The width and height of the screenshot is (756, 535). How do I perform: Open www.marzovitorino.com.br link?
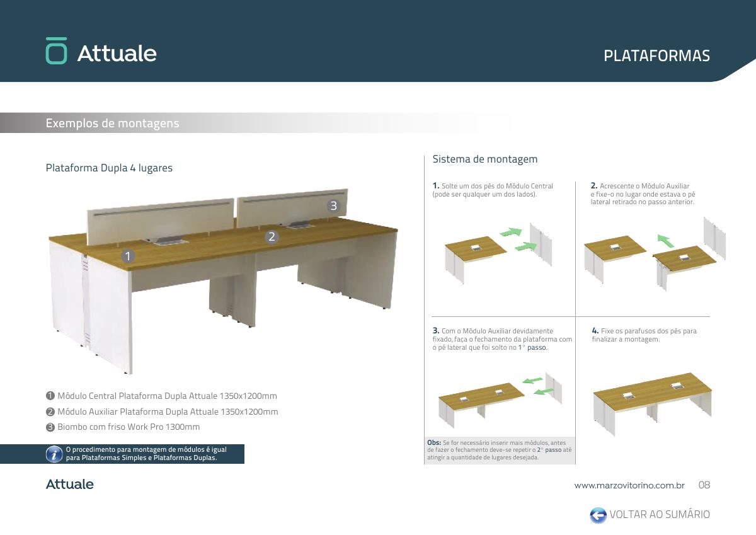point(629,485)
